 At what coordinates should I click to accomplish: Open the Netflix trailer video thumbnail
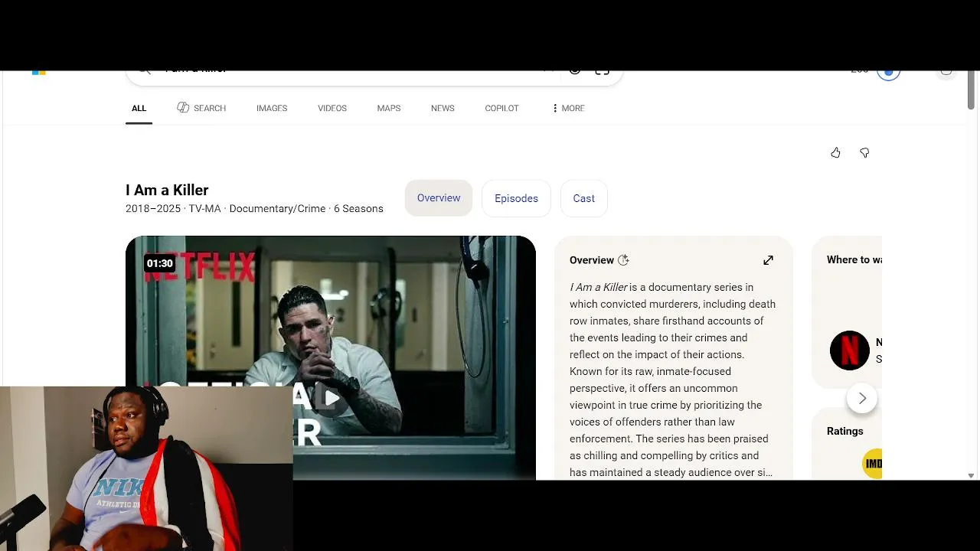pos(331,358)
